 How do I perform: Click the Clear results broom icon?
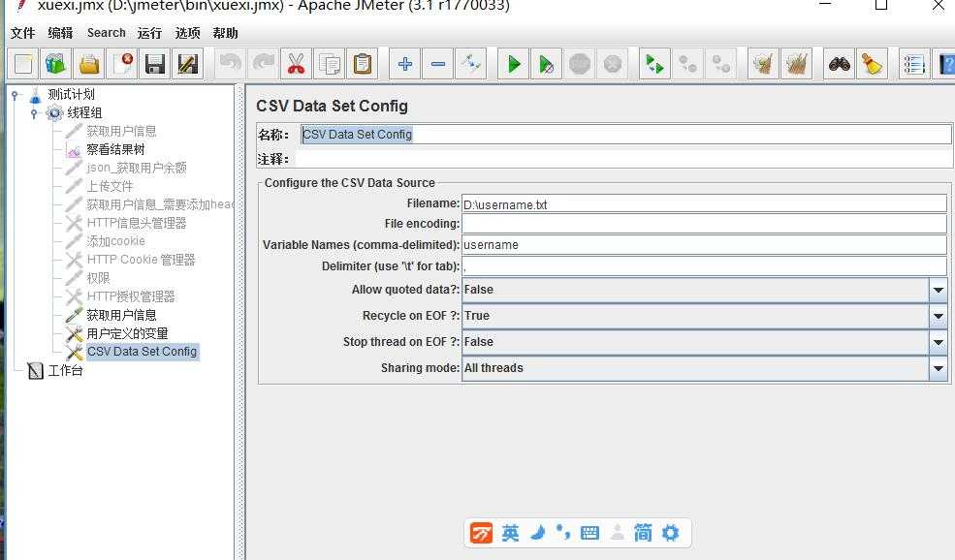[763, 64]
